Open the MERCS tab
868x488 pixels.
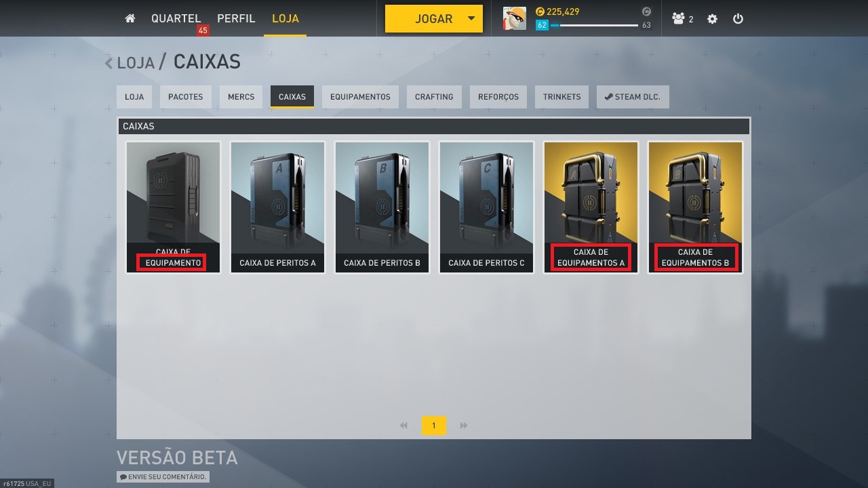[241, 97]
